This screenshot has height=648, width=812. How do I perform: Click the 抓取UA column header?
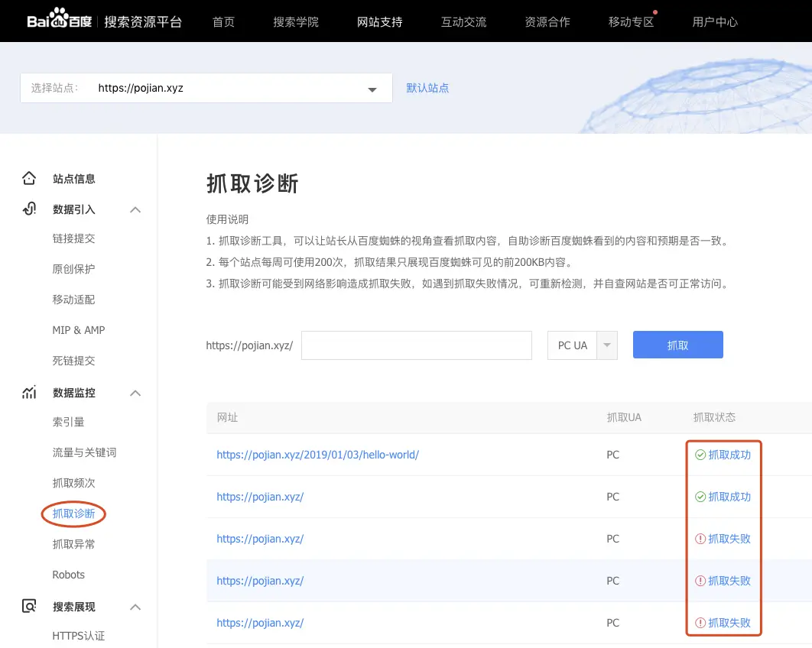[624, 417]
